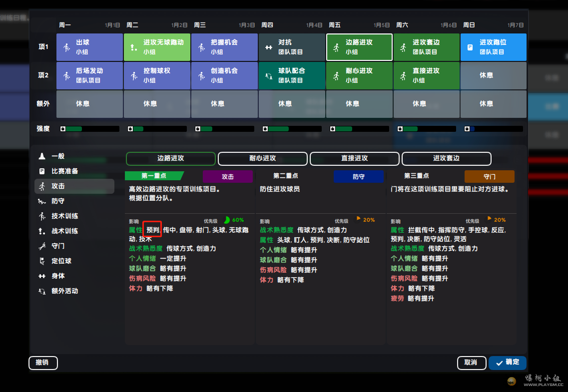Image resolution: width=568 pixels, height=392 pixels.
Task: Click the 第三重点 label
Action: pos(416,176)
